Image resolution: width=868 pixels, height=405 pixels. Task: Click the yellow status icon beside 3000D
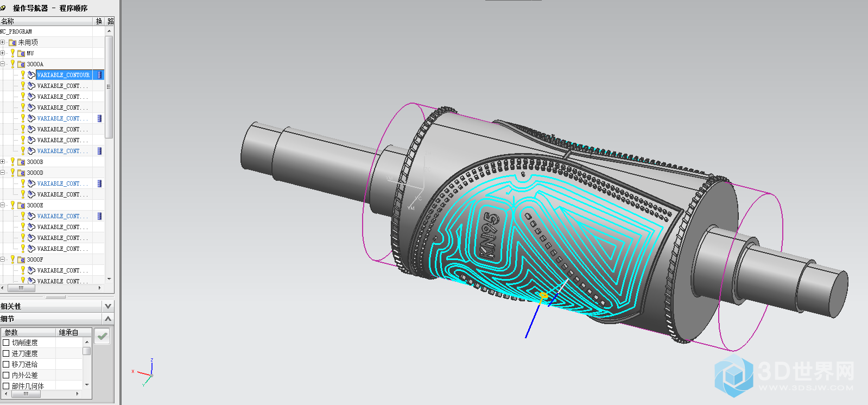pyautogui.click(x=12, y=172)
